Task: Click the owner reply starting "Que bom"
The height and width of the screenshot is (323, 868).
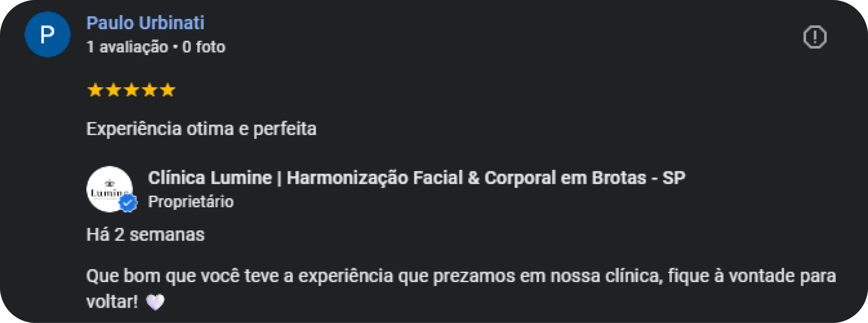Action: (461, 276)
